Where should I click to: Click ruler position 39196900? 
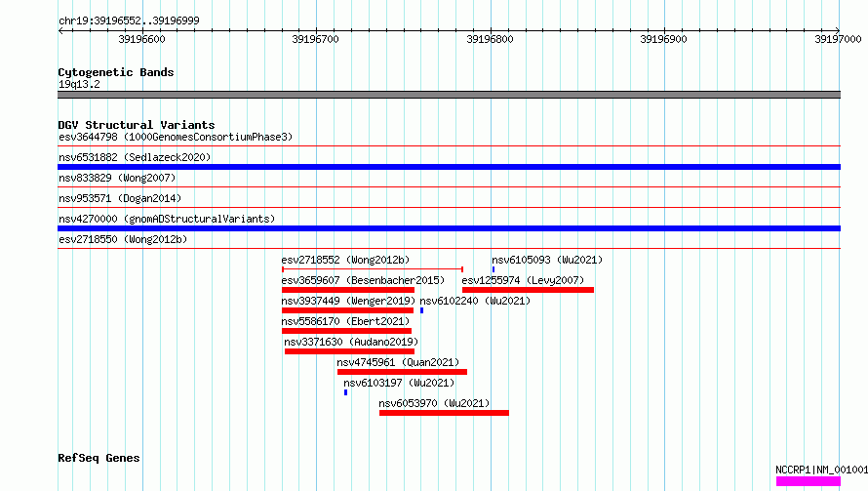(664, 39)
